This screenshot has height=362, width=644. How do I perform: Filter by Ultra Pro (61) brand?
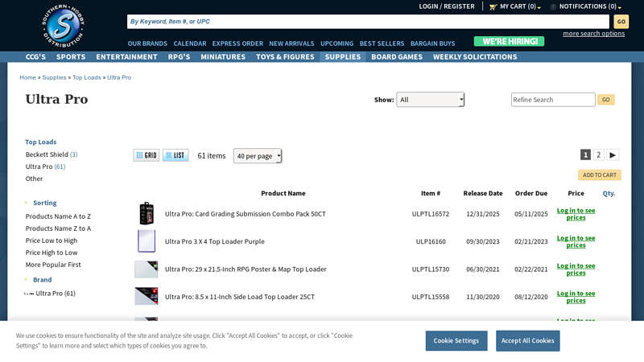click(x=56, y=294)
